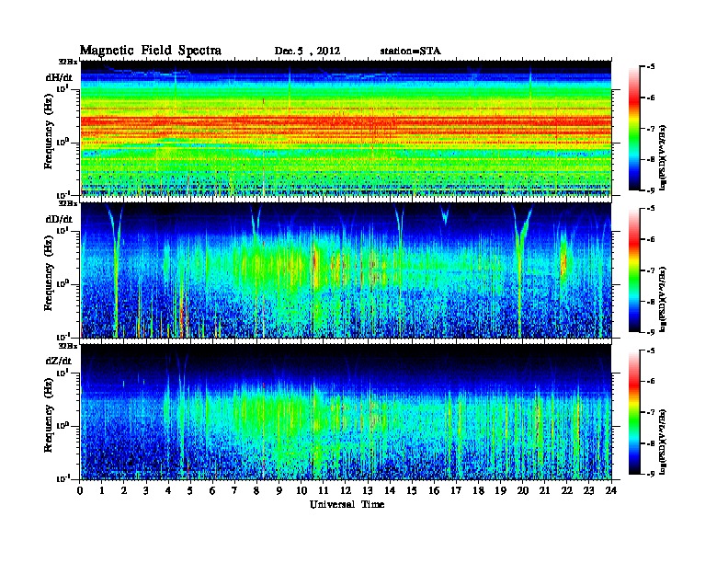Click hour tick label 16 on the time axis
The height and width of the screenshot is (563, 728).
(x=434, y=490)
